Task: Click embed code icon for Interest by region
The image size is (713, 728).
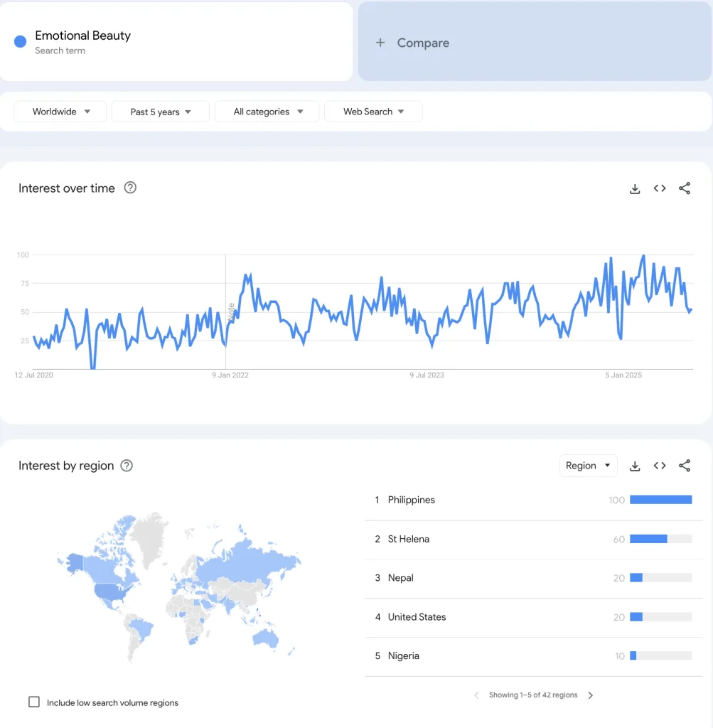Action: pos(660,466)
